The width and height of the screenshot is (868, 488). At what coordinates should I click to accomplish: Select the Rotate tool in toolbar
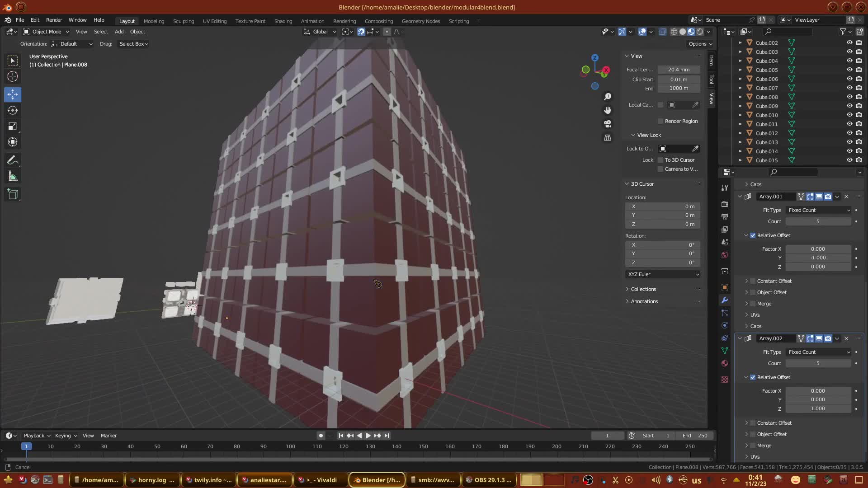tap(13, 110)
